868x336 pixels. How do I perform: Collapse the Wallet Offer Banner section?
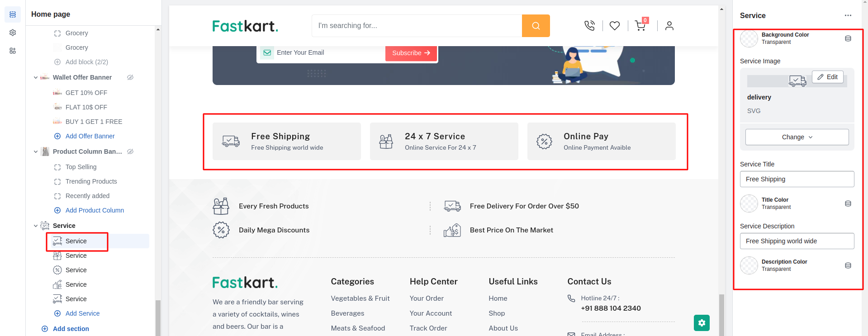point(36,77)
